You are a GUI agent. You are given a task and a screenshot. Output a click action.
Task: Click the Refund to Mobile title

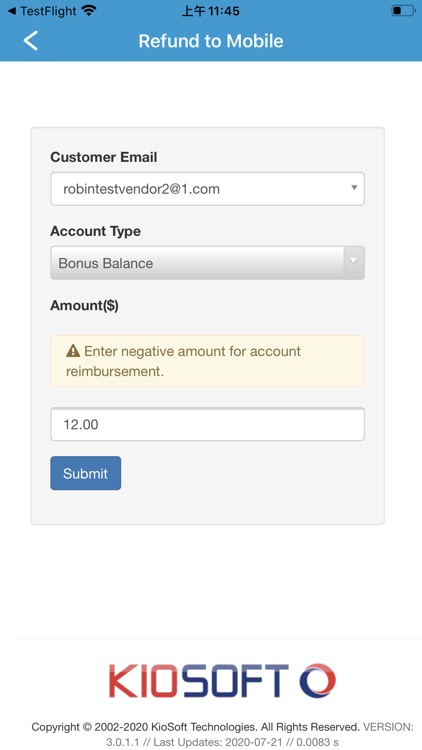[211, 41]
